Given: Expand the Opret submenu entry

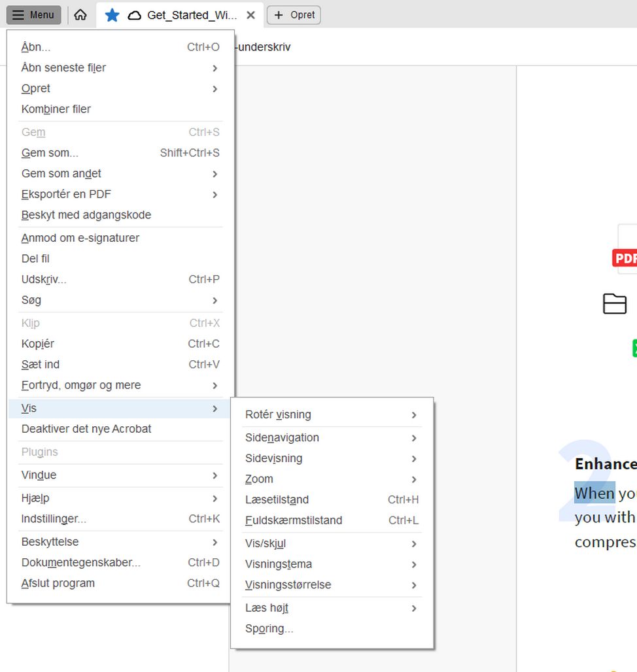Looking at the screenshot, I should tap(120, 88).
